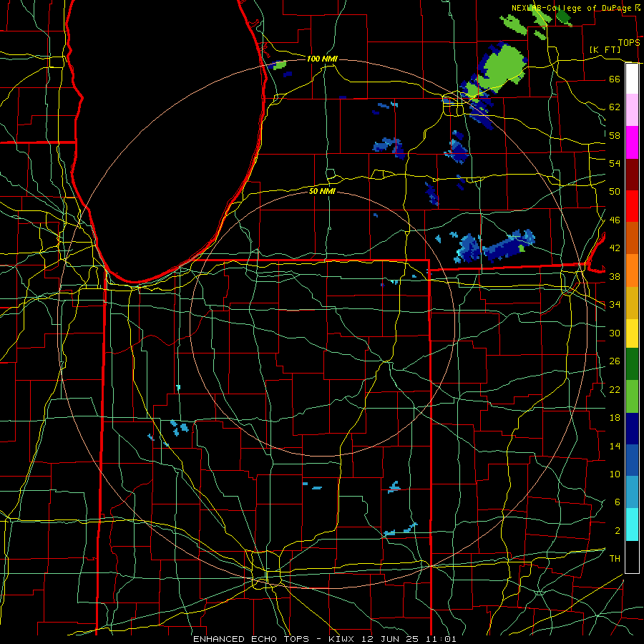This screenshot has width=644, height=644.
Task: Select the cyan legend swatch near the 2 label
Action: (632, 525)
